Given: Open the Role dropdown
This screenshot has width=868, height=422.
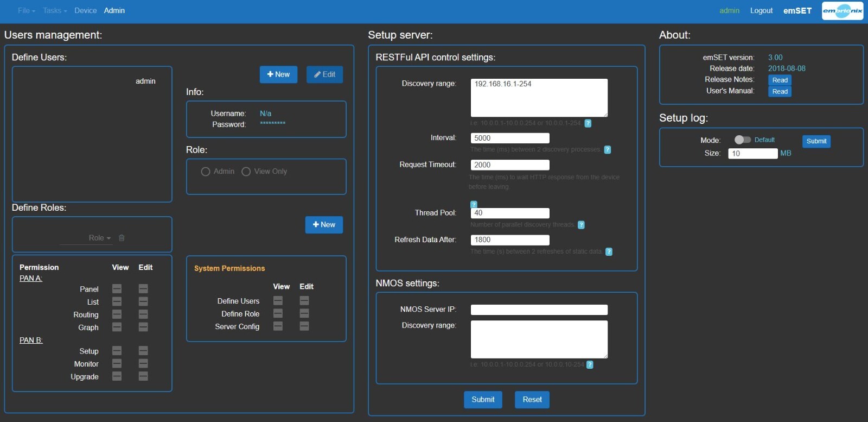Looking at the screenshot, I should point(99,238).
